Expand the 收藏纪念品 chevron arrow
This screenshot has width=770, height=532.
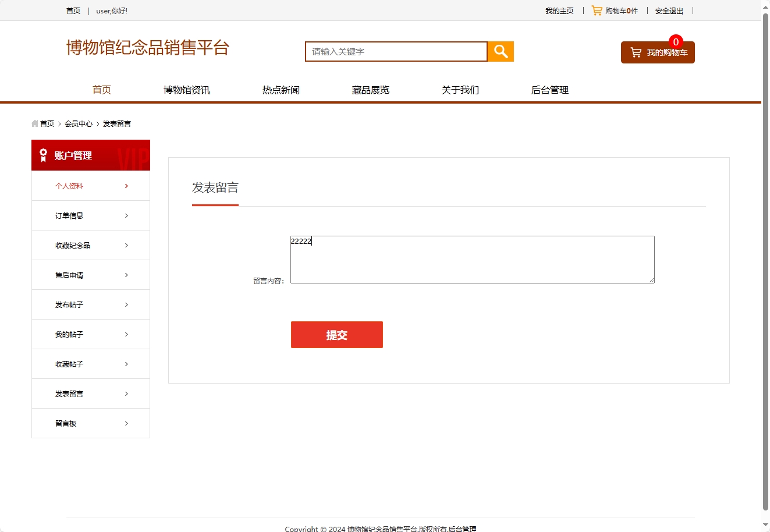click(x=126, y=245)
